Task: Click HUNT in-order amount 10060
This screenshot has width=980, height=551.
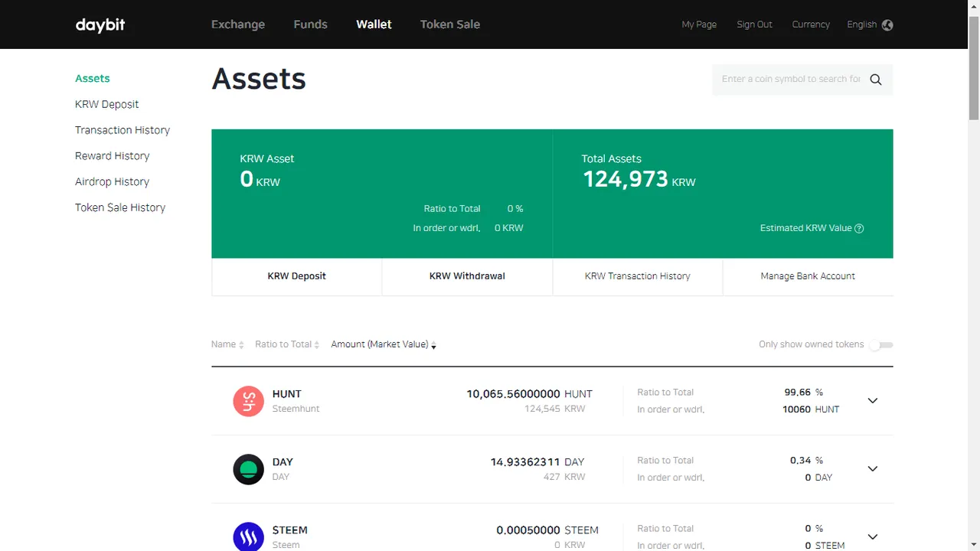Action: 796,409
